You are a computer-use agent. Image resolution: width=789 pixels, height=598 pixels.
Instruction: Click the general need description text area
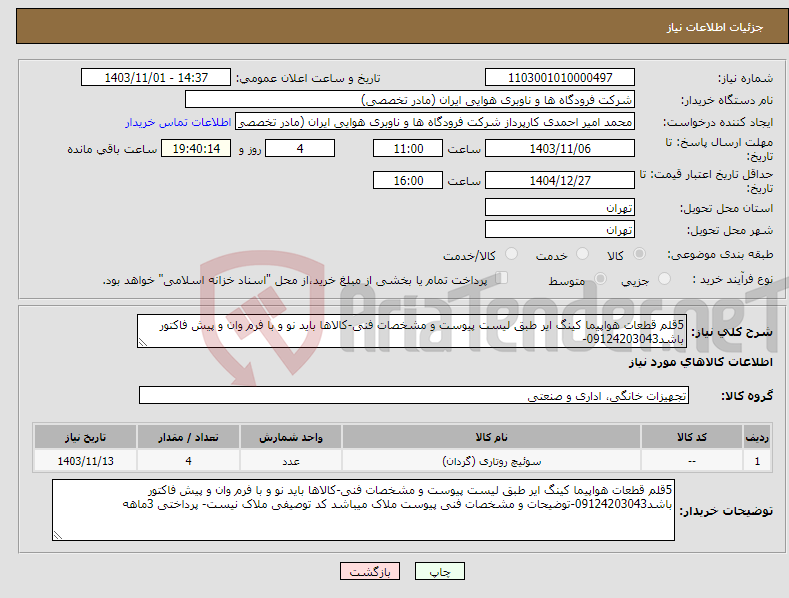click(x=411, y=331)
